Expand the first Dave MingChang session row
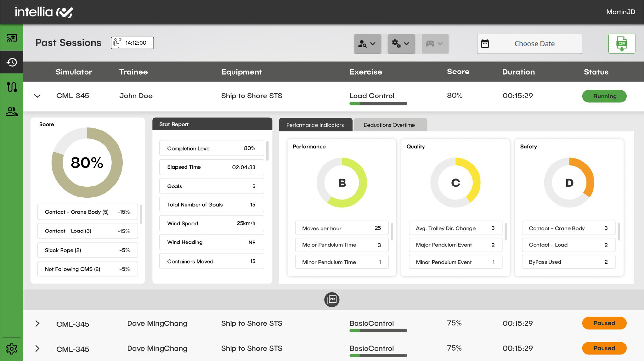Viewport: 644px width, 361px height. click(37, 324)
